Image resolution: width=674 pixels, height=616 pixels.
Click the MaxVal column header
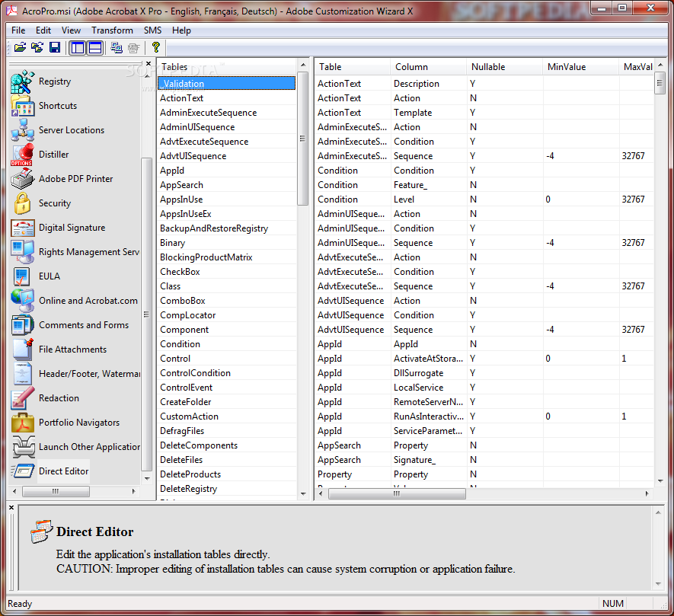pyautogui.click(x=637, y=67)
